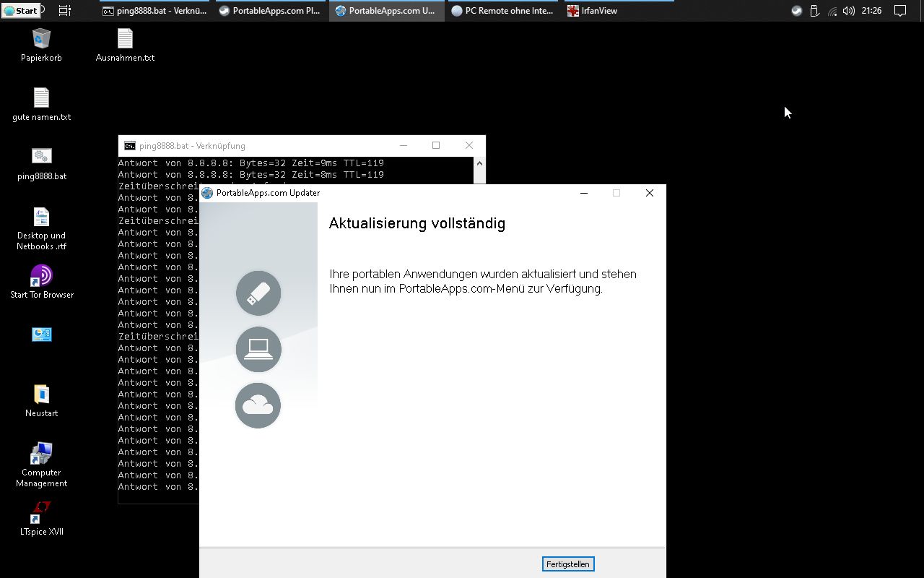This screenshot has height=578, width=924.
Task: Switch to ping8888.bat taskbar entry
Action: click(x=154, y=11)
